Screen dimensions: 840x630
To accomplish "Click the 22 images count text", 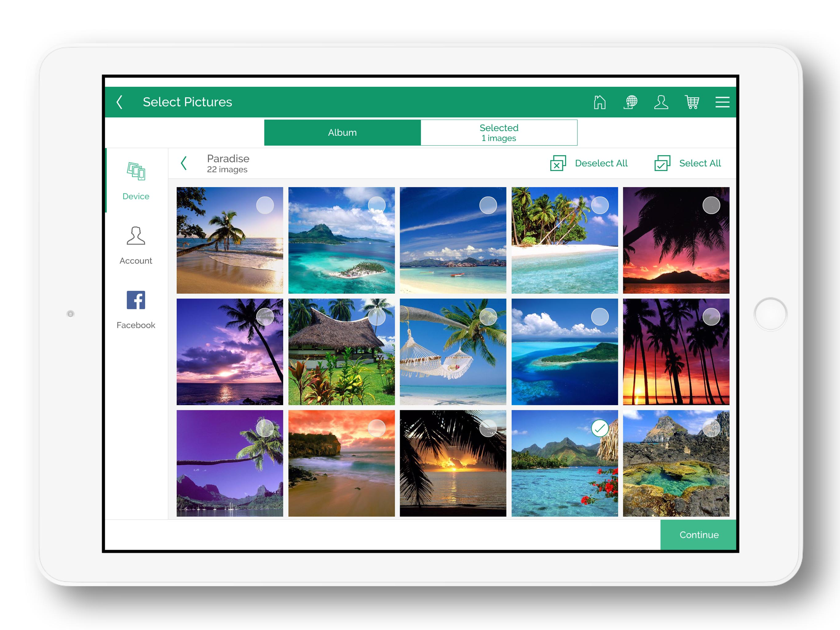I will 227,169.
